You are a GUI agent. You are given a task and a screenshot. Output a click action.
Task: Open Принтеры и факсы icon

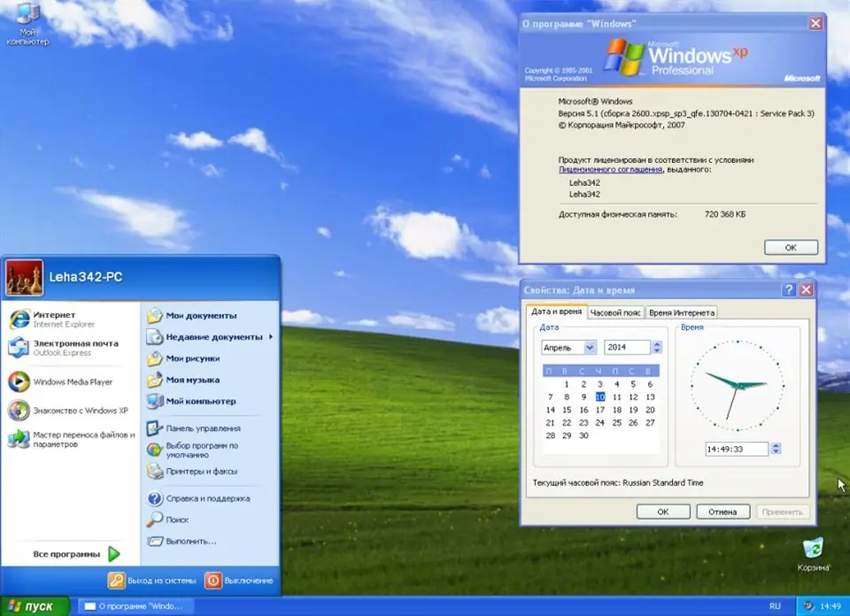click(x=154, y=472)
